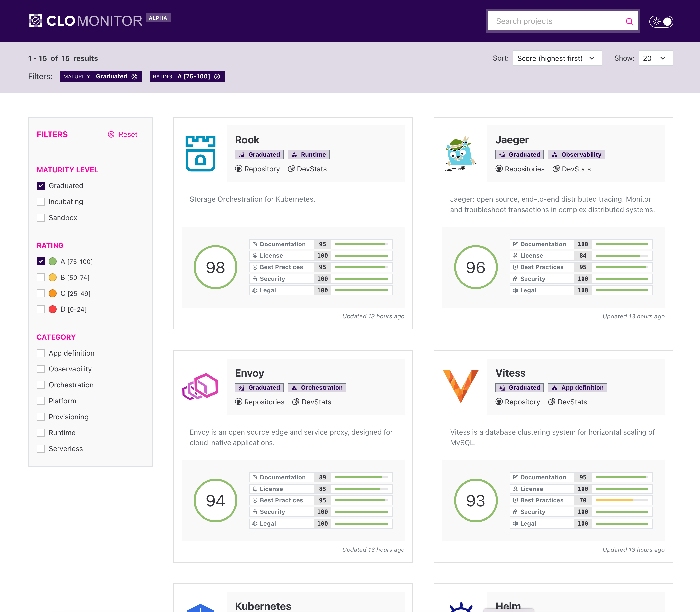The height and width of the screenshot is (612, 700).
Task: Click the Rook castle logo
Action: pos(200,153)
